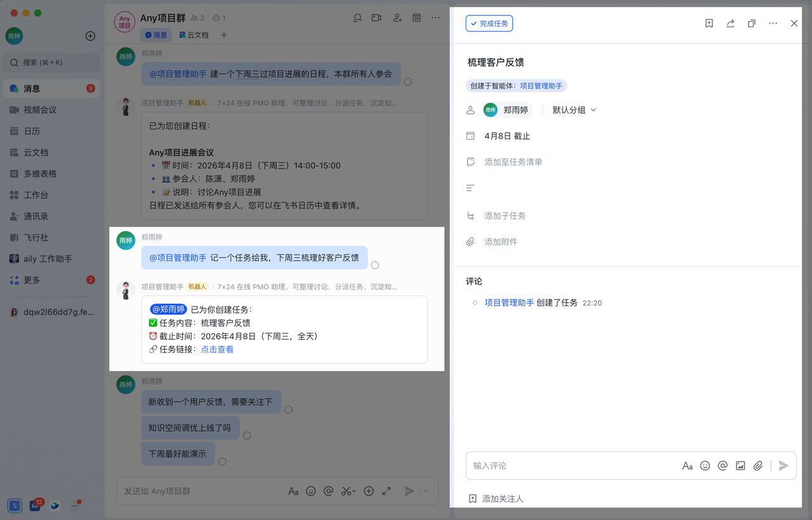The image size is (812, 520).
Task: Click the emoji icon in comment box
Action: click(705, 466)
